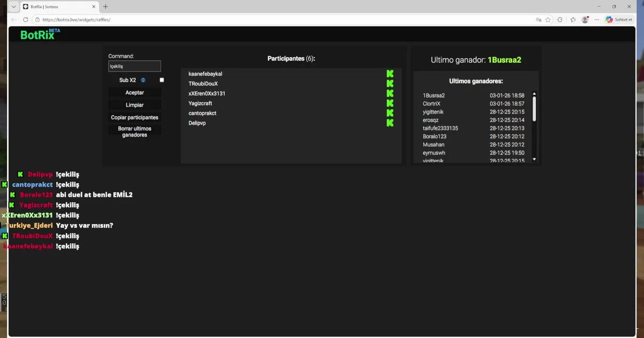Viewport: 644px width, 338px height.
Task: Close the BotRix | Sorteos tab
Action: click(93, 7)
